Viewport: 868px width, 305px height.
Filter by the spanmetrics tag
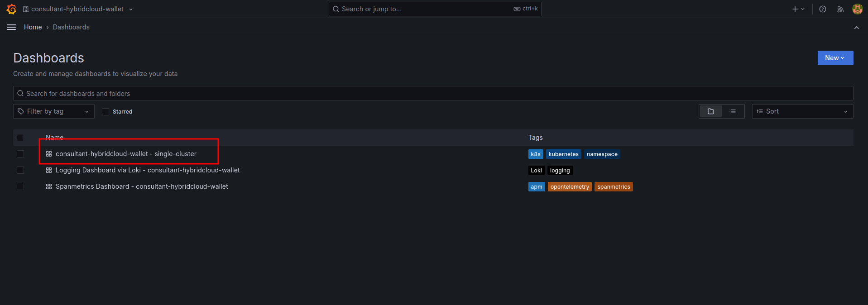point(614,187)
